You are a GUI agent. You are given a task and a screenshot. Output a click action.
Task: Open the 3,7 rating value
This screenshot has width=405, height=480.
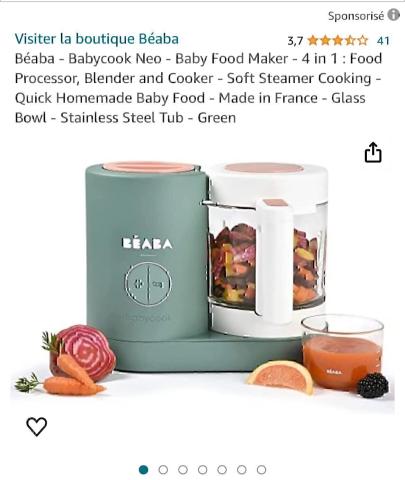295,41
